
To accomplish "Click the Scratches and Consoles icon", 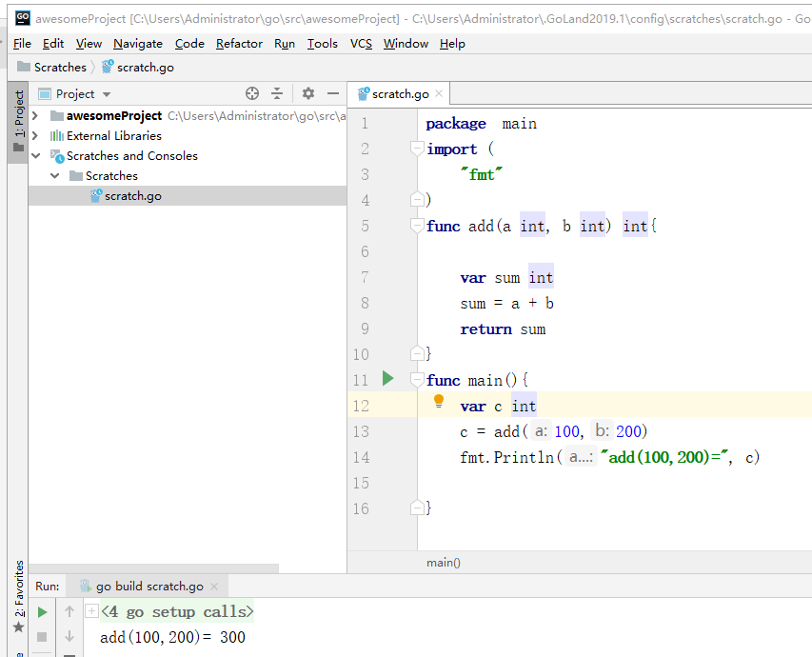I will point(57,156).
